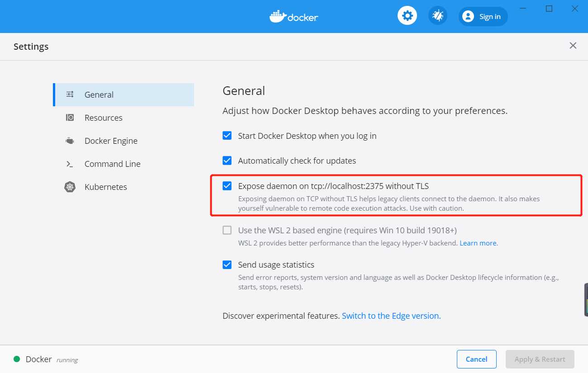Close the Docker Desktop window
Image resolution: width=588 pixels, height=373 pixels.
pyautogui.click(x=575, y=9)
